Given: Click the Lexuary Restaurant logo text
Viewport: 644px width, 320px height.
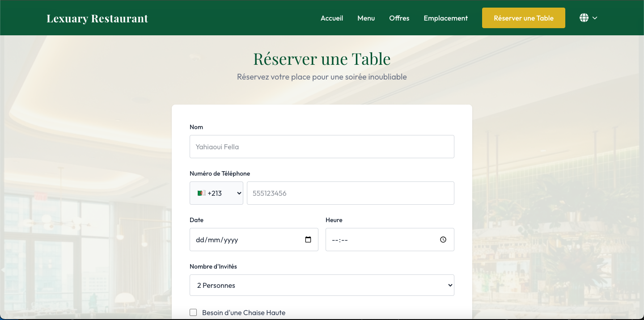Looking at the screenshot, I should click(97, 18).
